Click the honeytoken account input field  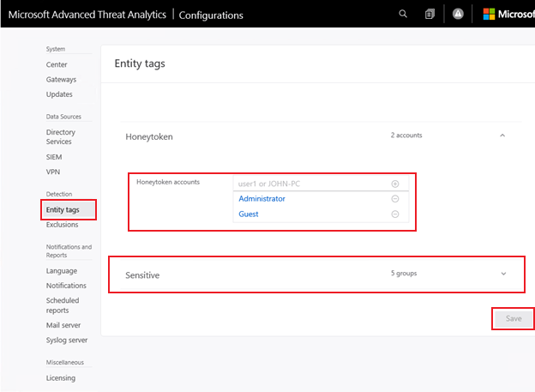coord(309,184)
